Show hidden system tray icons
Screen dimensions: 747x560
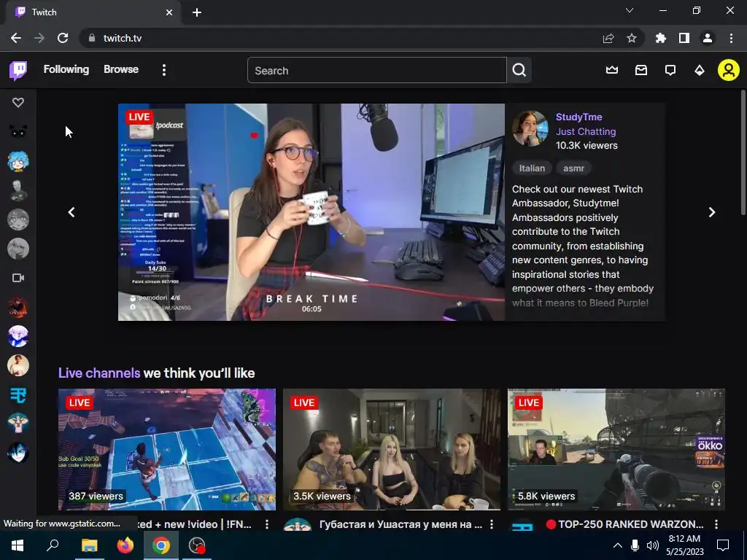click(617, 545)
